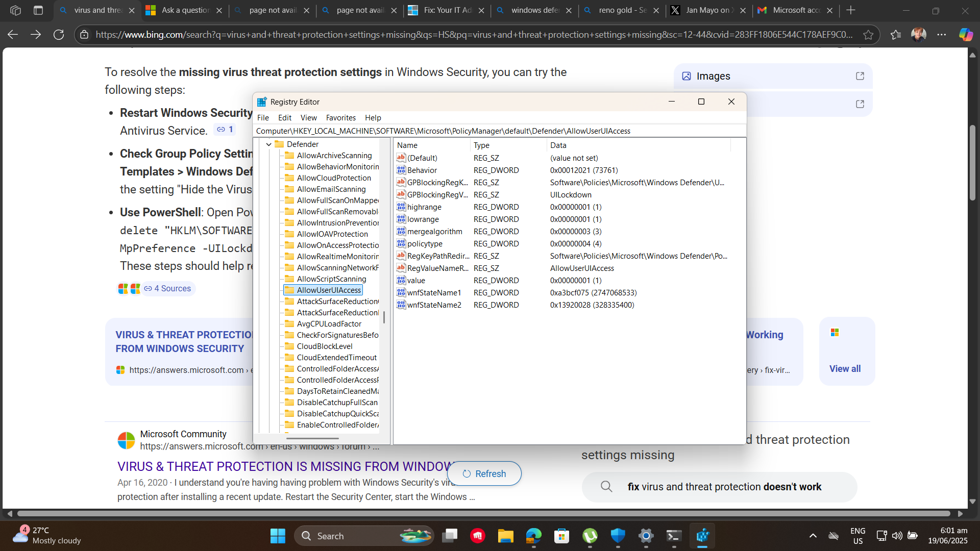Select the AllowIOAVProtection key
Screen dimensions: 980x551
click(x=332, y=234)
